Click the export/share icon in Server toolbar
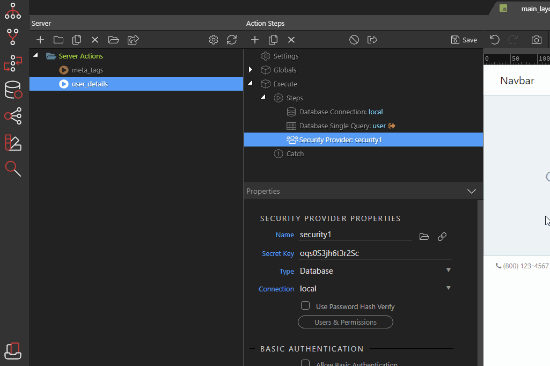 pyautogui.click(x=133, y=40)
